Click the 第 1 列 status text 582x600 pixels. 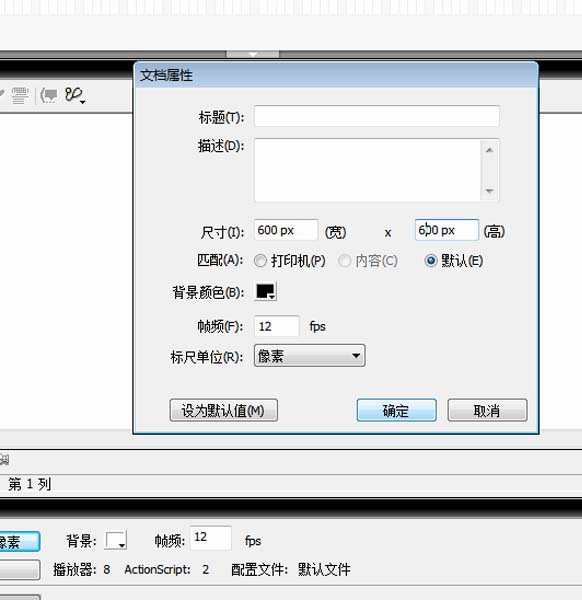coord(29,484)
